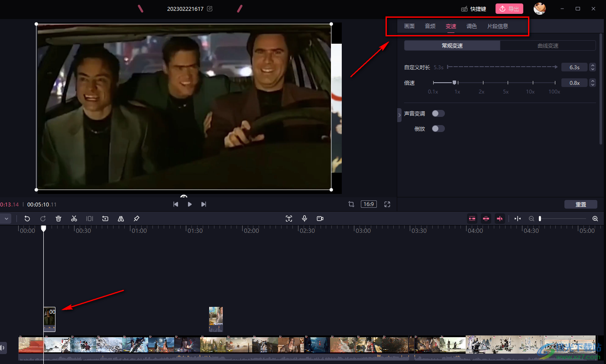Decrease the custom duration with the down stepper
The height and width of the screenshot is (364, 606).
(593, 69)
